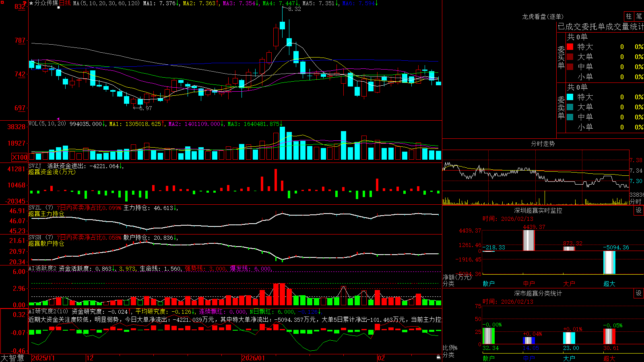The width and height of the screenshot is (644, 362).
Task: Select the 笔 tick-view button
Action: [x=639, y=16]
